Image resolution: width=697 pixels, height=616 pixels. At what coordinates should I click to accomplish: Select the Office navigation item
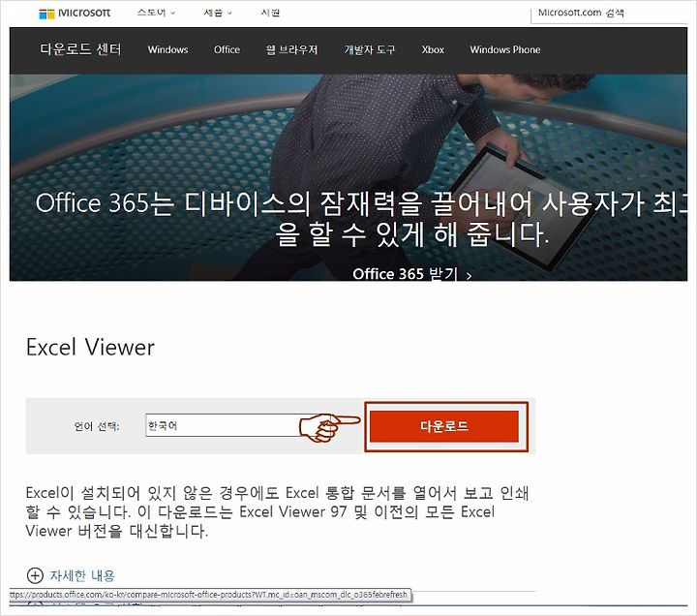tap(227, 49)
